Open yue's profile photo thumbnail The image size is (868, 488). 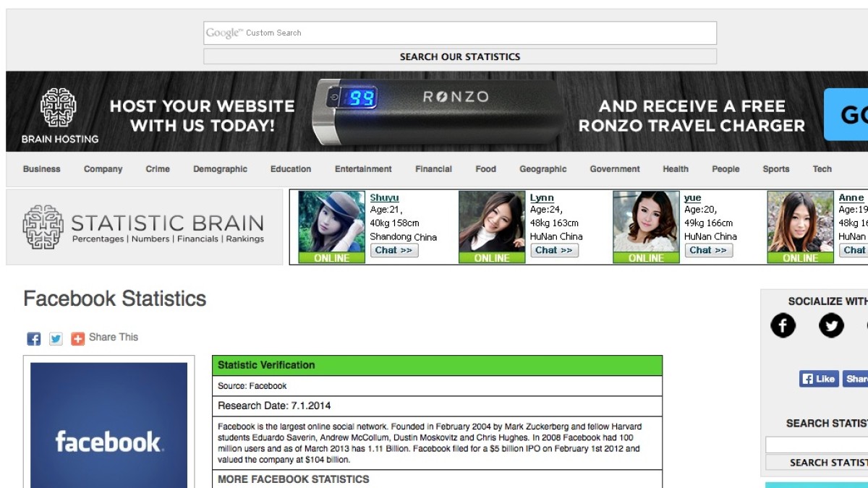tap(646, 222)
